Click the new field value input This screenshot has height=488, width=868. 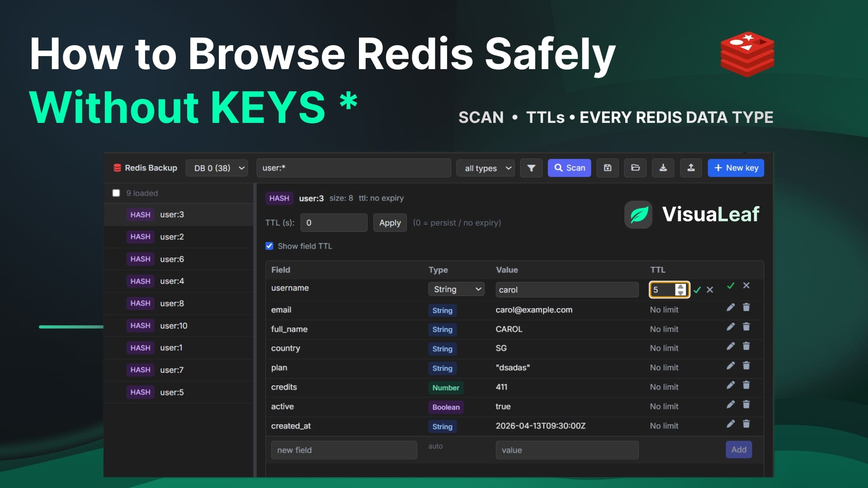567,450
